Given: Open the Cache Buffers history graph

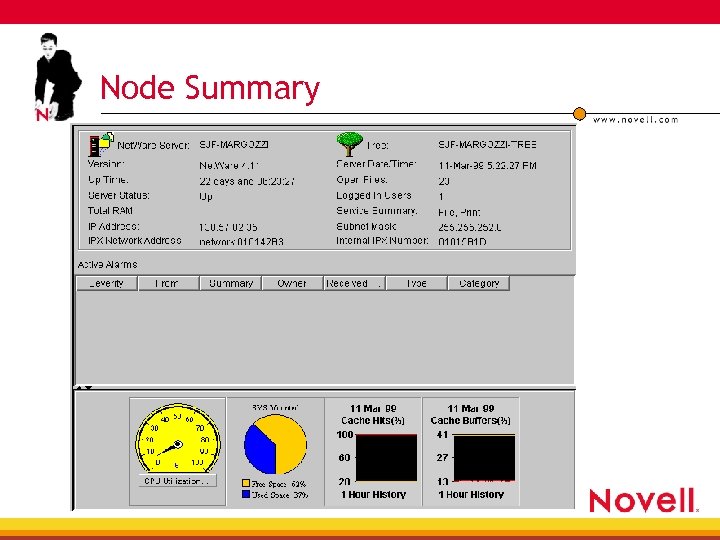Looking at the screenshot, I should (x=484, y=457).
